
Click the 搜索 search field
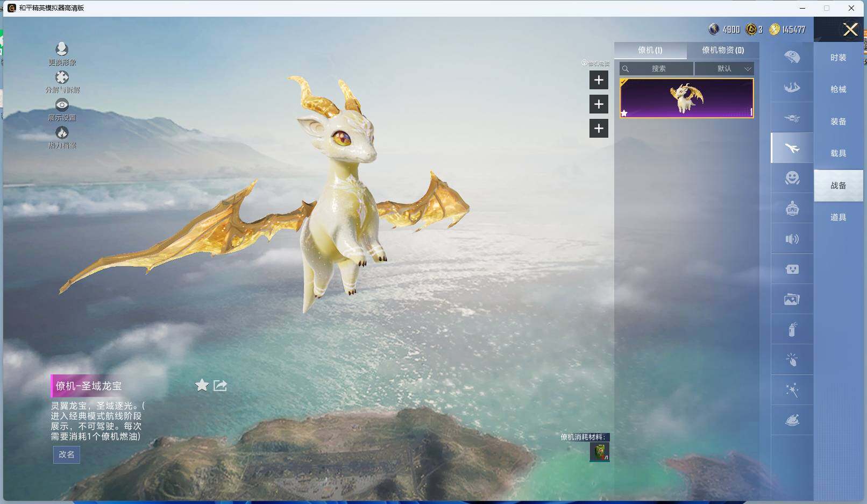(x=656, y=69)
